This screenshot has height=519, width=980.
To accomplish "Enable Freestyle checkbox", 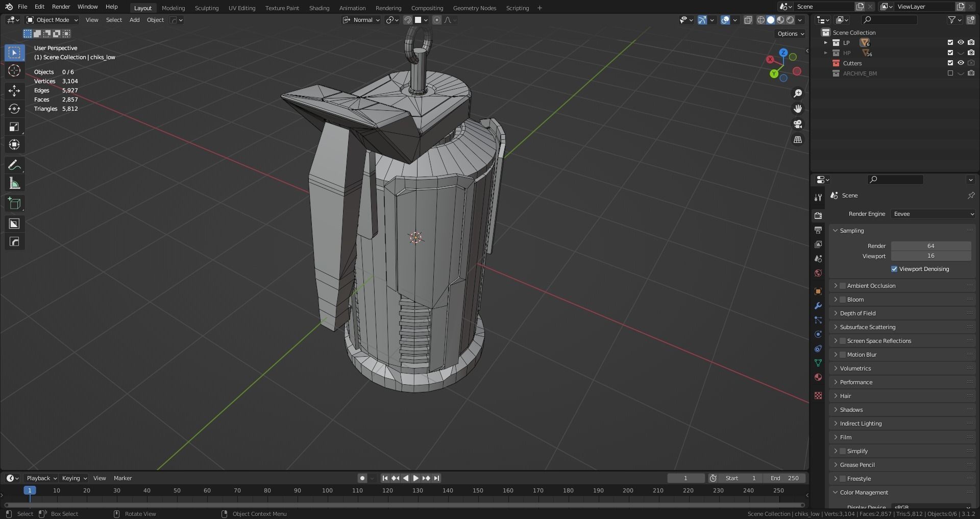I will pyautogui.click(x=843, y=479).
